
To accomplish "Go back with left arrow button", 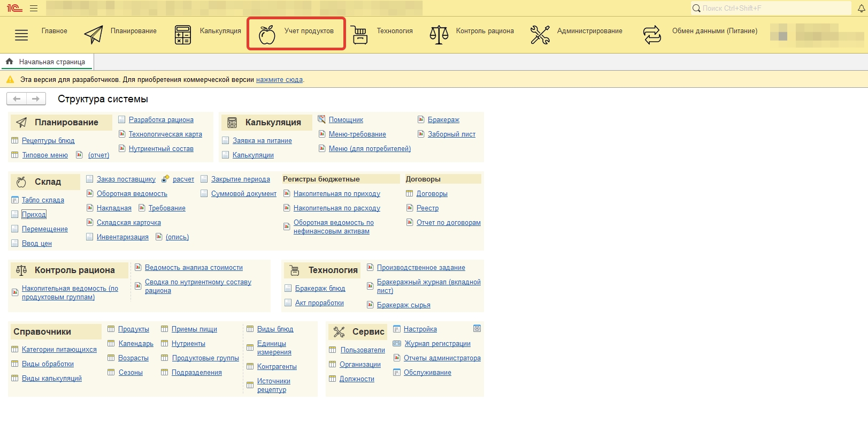I will pos(17,99).
